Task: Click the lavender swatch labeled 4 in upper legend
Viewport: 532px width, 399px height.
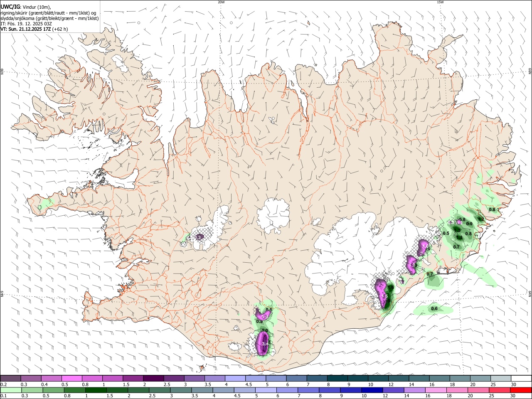Action: pos(235,378)
